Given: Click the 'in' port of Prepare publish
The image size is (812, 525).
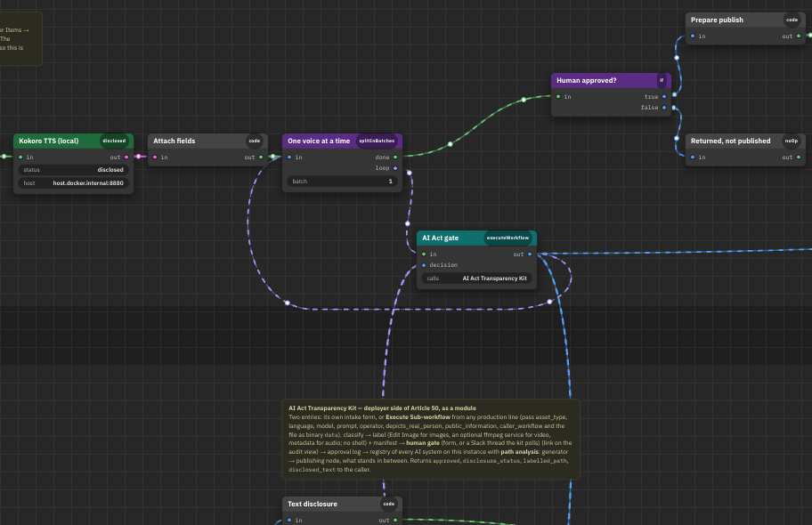Looking at the screenshot, I should pyautogui.click(x=693, y=36).
